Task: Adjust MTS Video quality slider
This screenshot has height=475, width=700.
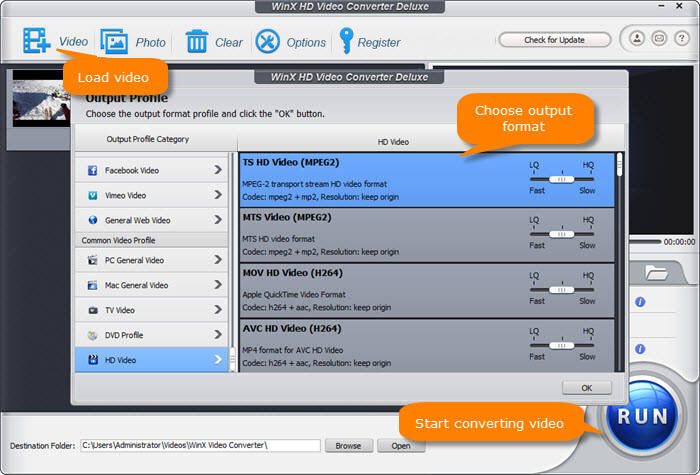Action: pos(562,234)
